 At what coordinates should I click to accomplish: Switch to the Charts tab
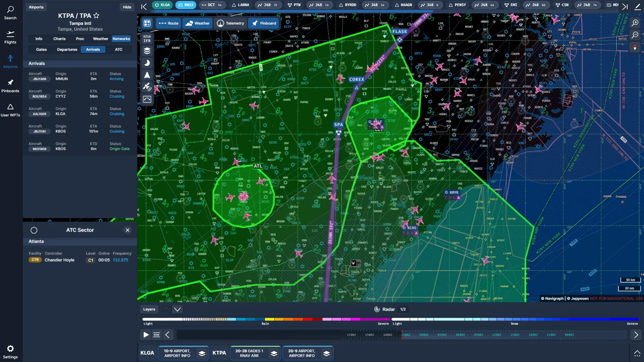click(x=59, y=39)
